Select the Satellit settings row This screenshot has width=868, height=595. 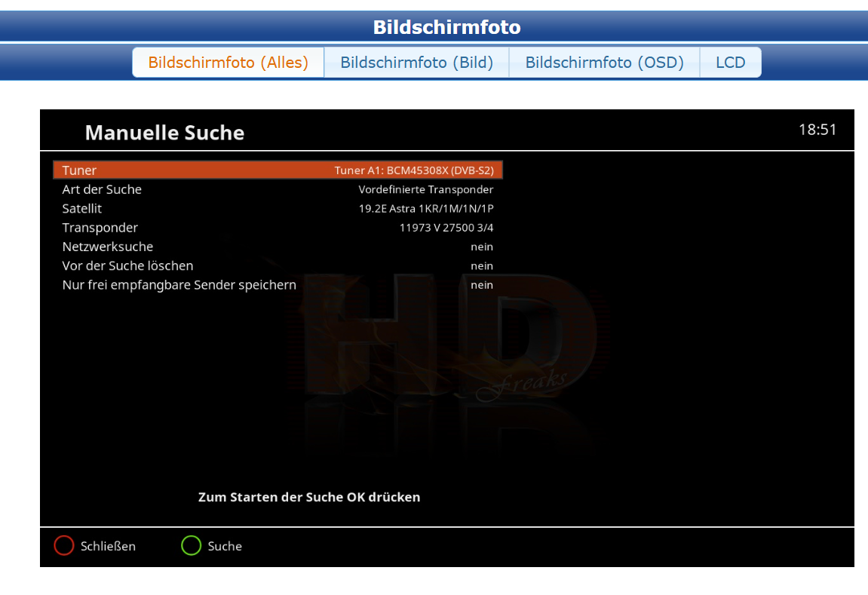pos(278,209)
